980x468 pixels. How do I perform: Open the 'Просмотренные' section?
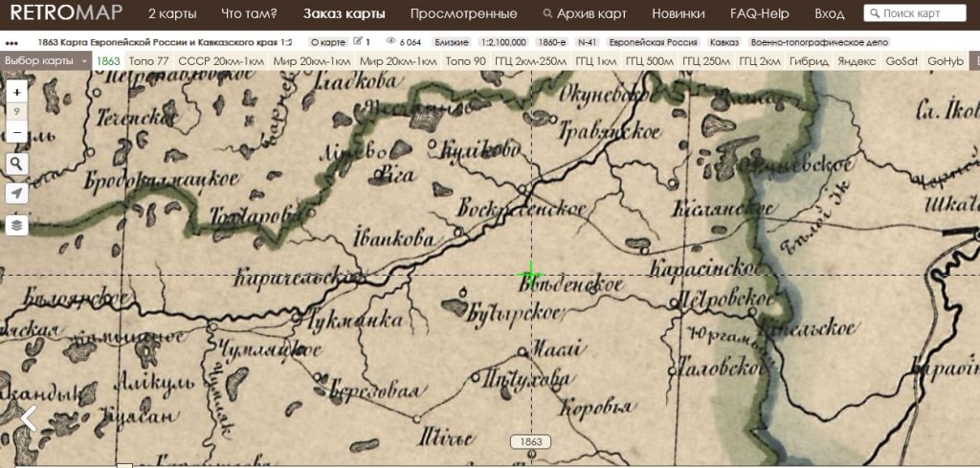pos(464,13)
